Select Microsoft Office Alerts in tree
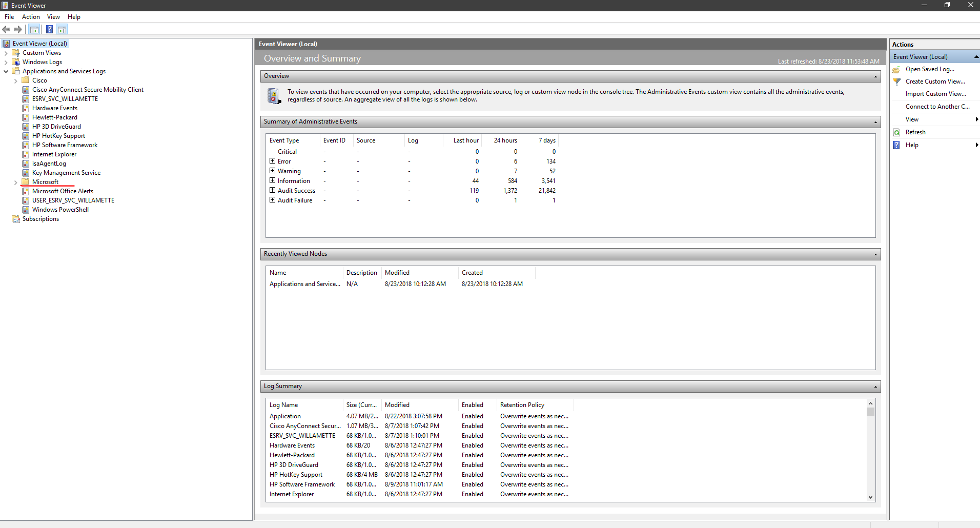 pos(63,191)
